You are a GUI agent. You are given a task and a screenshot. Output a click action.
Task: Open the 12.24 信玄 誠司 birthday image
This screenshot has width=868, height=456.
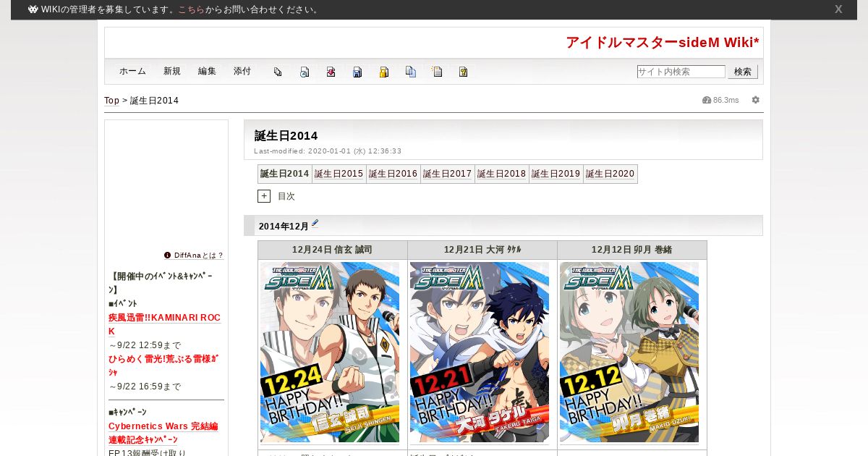(330, 352)
